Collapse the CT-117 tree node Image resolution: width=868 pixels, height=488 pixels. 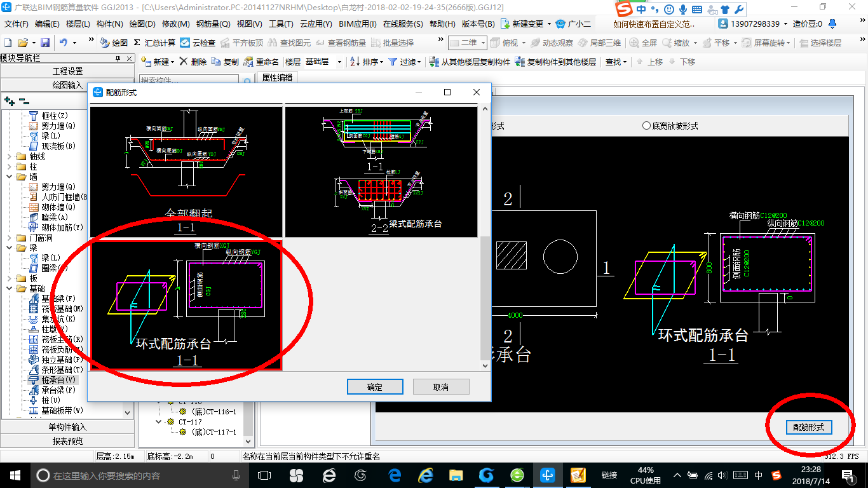[159, 421]
